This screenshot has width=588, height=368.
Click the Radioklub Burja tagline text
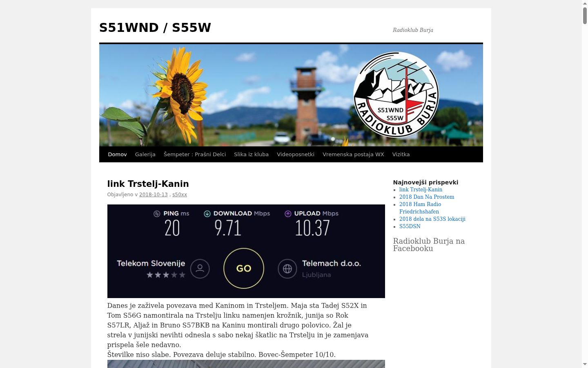coord(413,30)
